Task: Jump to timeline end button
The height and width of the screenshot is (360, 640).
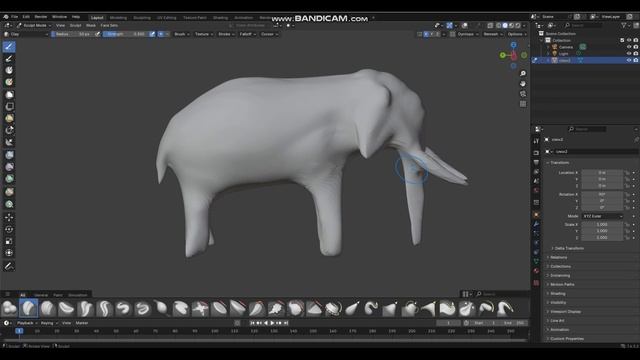Action: tap(286, 323)
